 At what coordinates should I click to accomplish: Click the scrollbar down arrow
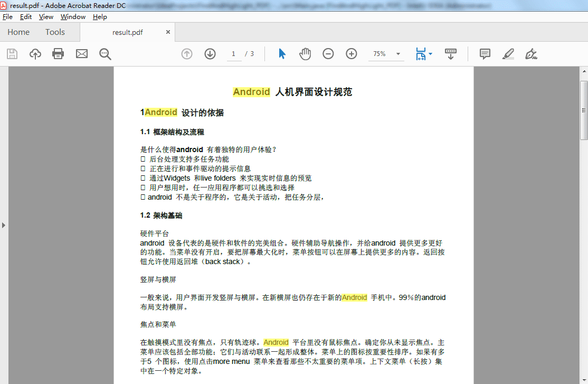click(584, 380)
